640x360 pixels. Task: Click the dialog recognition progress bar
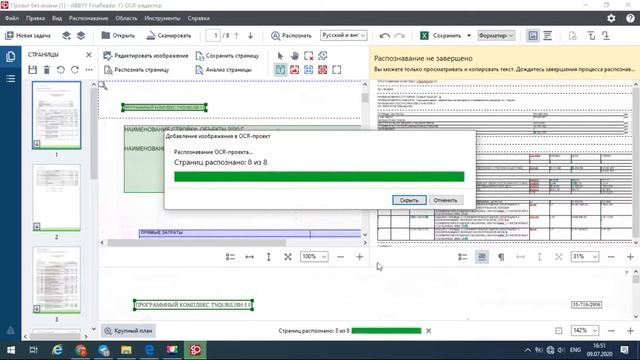point(319,176)
